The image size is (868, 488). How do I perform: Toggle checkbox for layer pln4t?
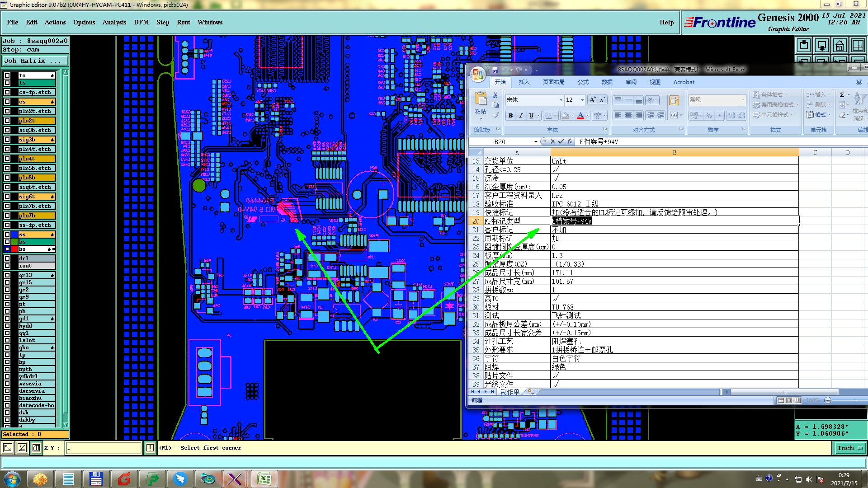point(7,159)
